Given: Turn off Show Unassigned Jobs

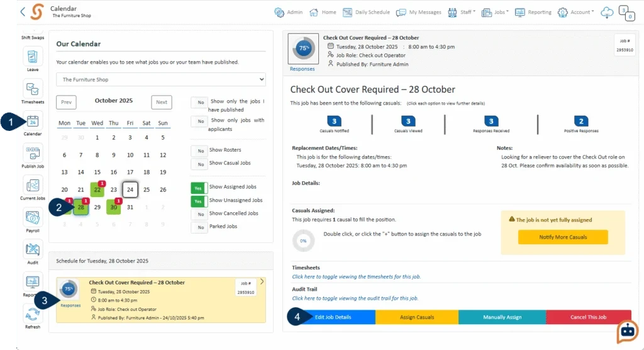Looking at the screenshot, I should [199, 201].
